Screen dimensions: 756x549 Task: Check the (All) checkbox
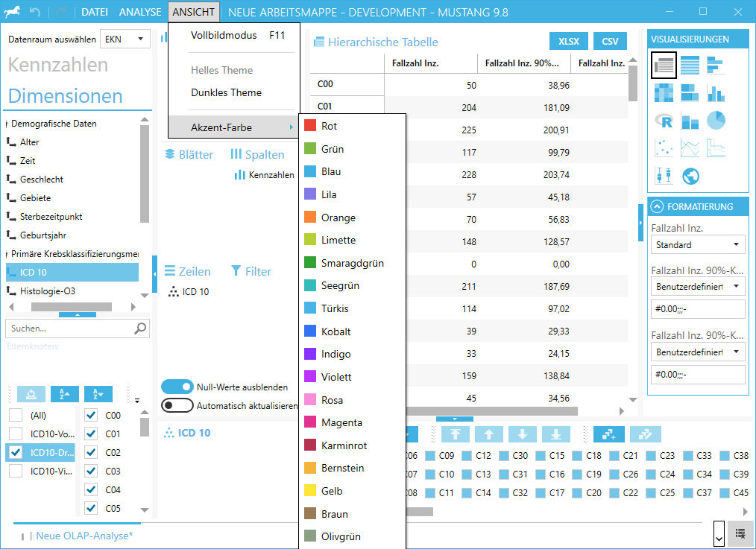click(16, 415)
